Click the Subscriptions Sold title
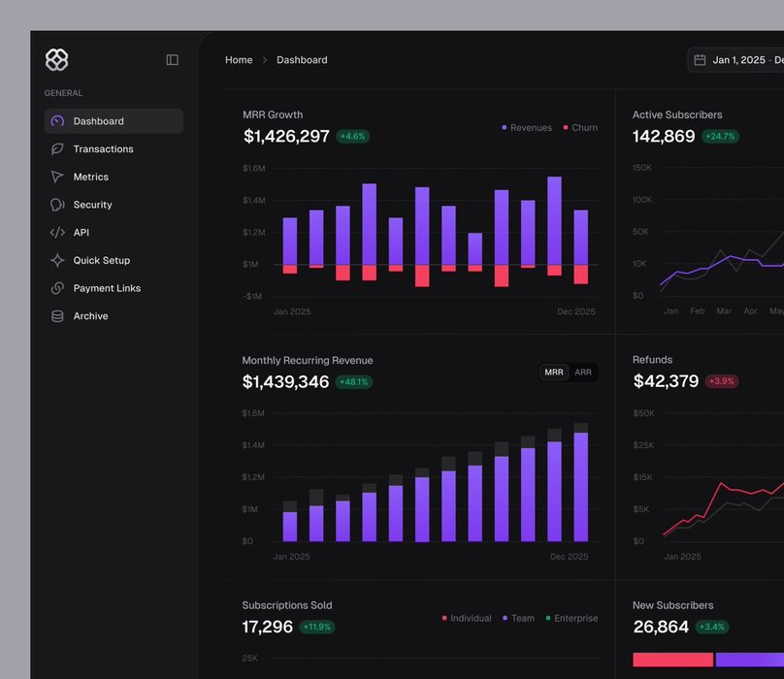This screenshot has height=679, width=784. coord(287,605)
